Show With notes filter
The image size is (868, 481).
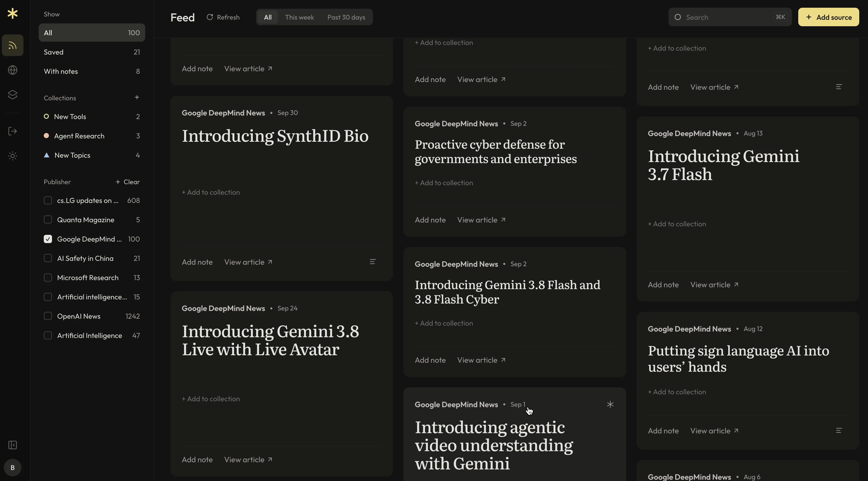92,71
